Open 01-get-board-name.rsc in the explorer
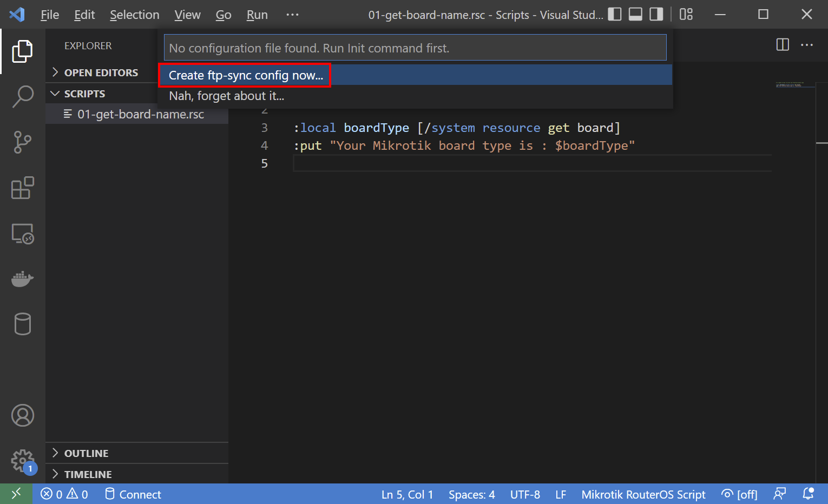 (x=140, y=114)
